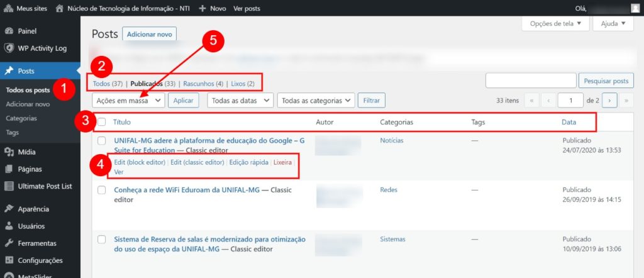This screenshot has height=278, width=644.
Task: Open Adicionar novo in sidebar submenu
Action: pos(28,104)
